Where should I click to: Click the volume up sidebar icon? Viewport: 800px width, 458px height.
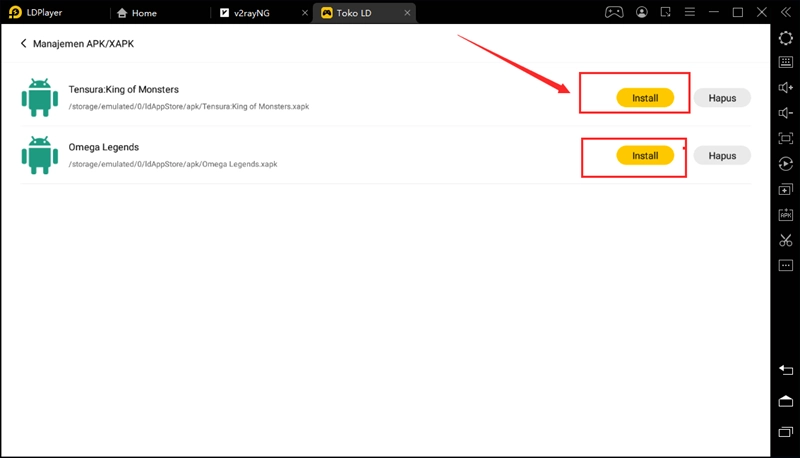click(786, 88)
